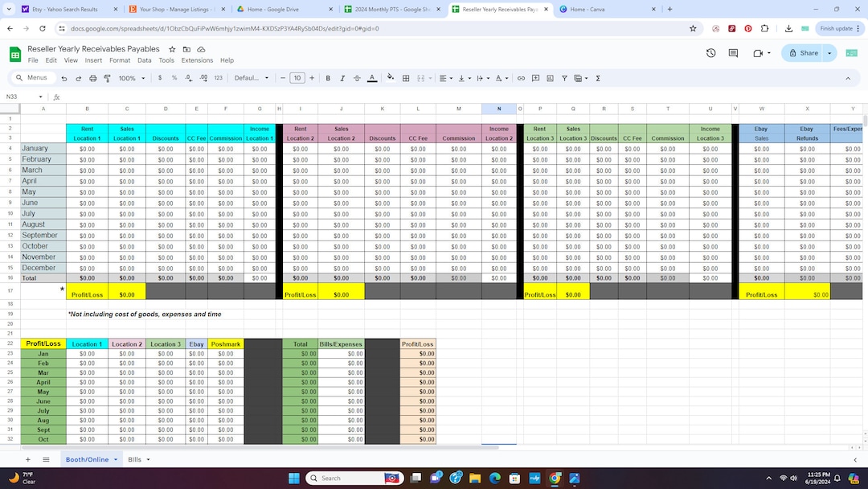868x489 pixels.
Task: Apply bold formatting from toolbar
Action: [x=328, y=78]
